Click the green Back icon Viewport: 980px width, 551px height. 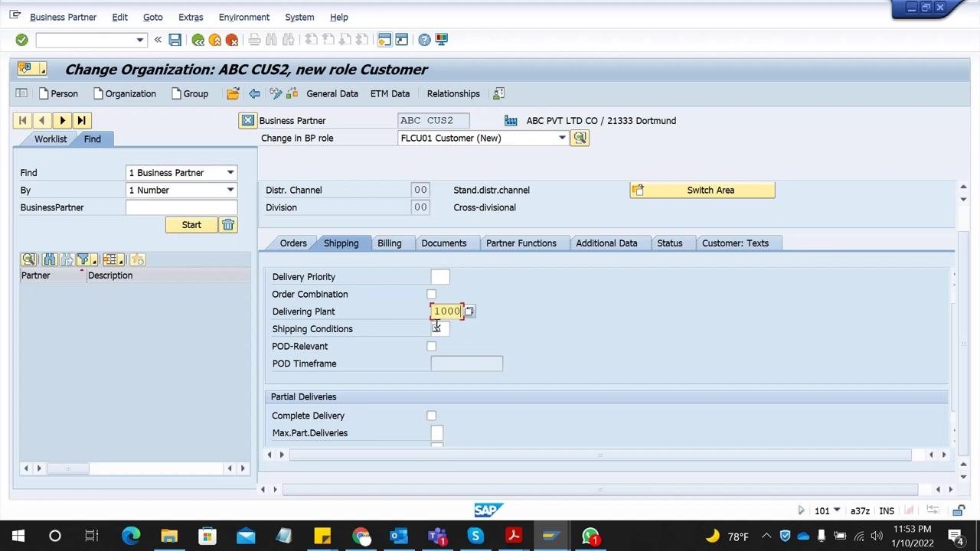click(x=198, y=40)
